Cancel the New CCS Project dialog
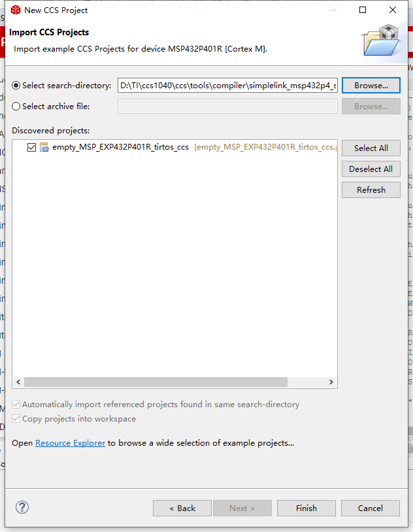 point(371,508)
